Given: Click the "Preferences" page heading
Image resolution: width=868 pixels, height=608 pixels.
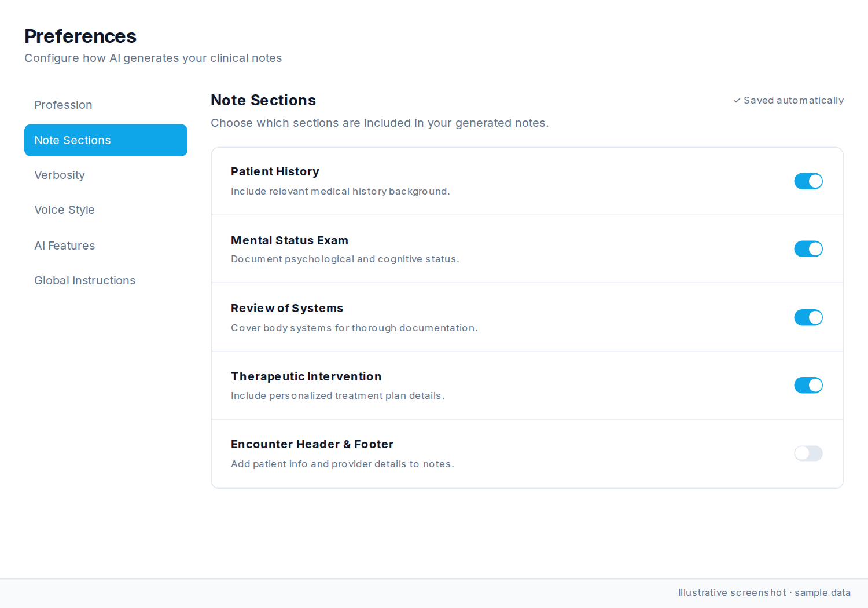Looking at the screenshot, I should click(x=80, y=36).
